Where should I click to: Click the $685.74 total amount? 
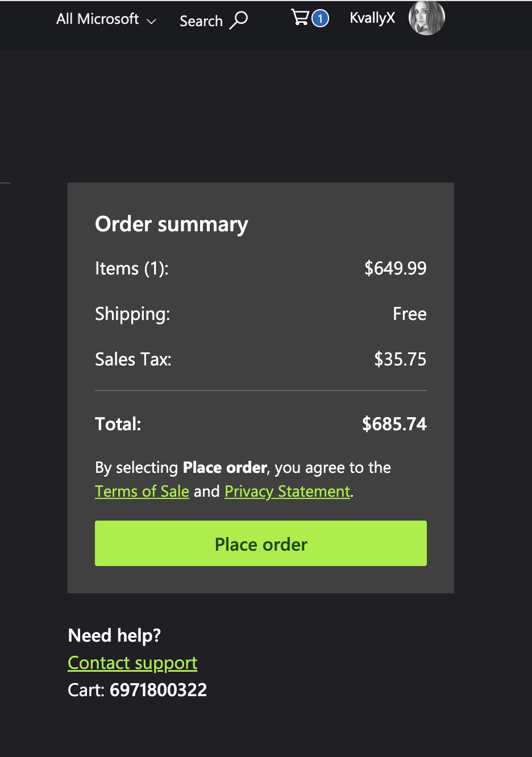tap(394, 424)
